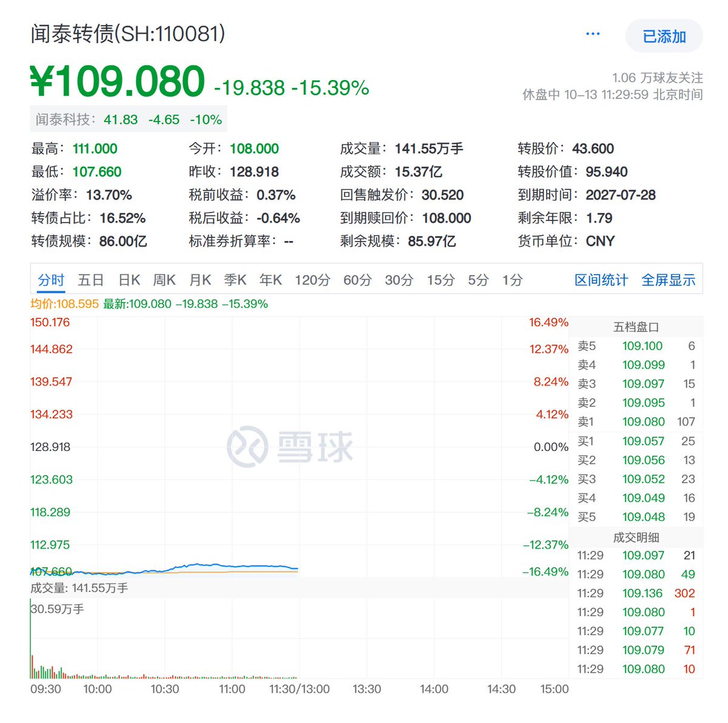Click the 买5 bid price 109.048
Image resolution: width=728 pixels, height=723 pixels.
643,517
